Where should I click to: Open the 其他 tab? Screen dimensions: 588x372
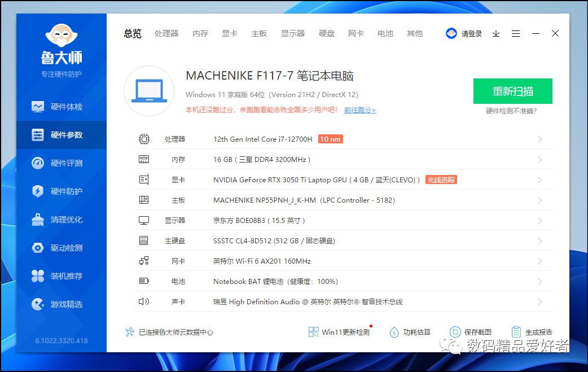415,34
